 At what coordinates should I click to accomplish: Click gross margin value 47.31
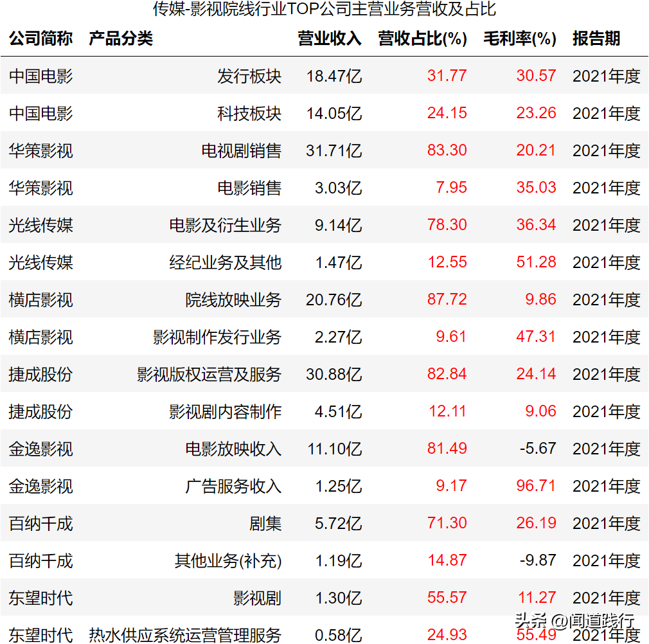tap(536, 337)
